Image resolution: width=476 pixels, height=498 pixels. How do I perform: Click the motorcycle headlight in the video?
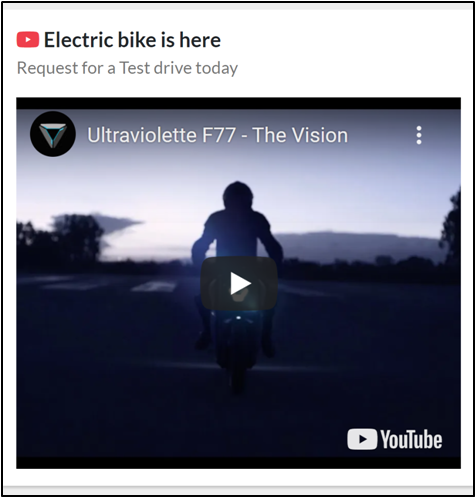click(238, 318)
